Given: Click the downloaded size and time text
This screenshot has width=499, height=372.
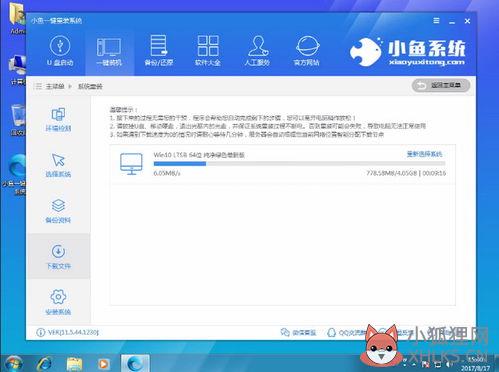Looking at the screenshot, I should 406,173.
